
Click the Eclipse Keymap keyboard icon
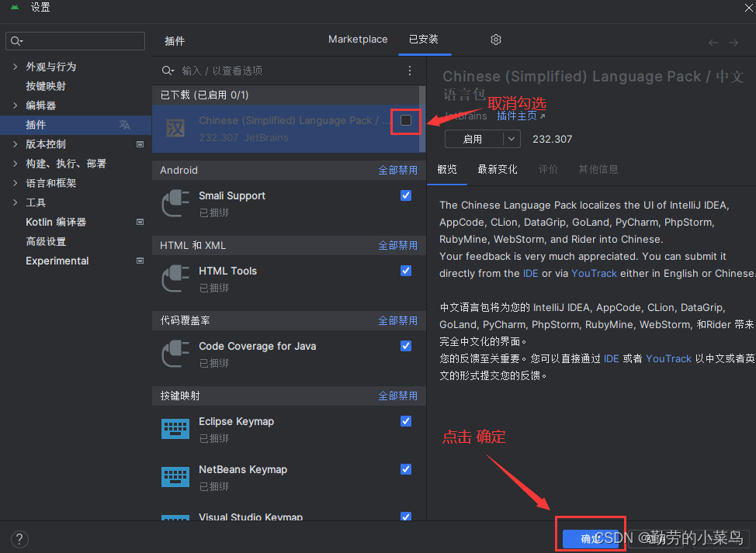point(175,429)
